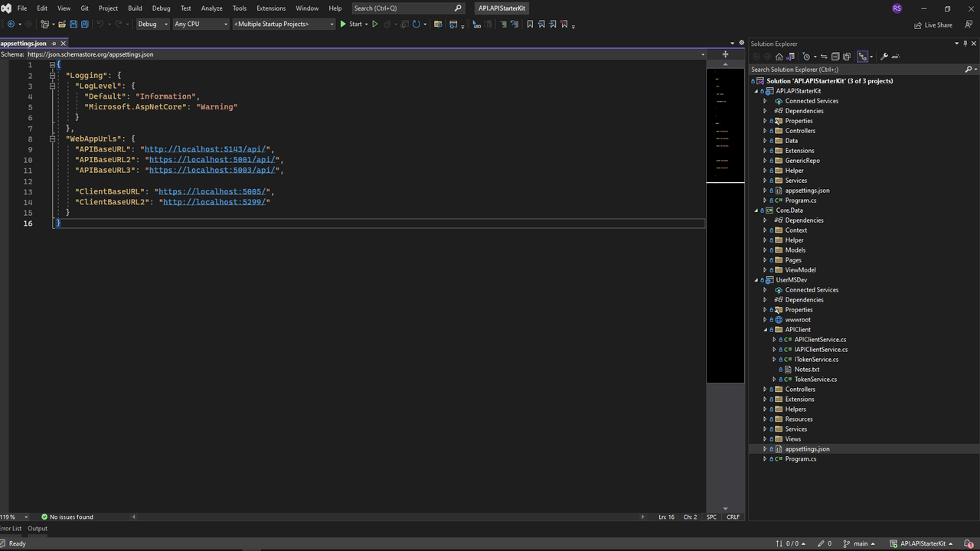Click the Live Share button
This screenshot has width=980, height=551.
coord(933,24)
